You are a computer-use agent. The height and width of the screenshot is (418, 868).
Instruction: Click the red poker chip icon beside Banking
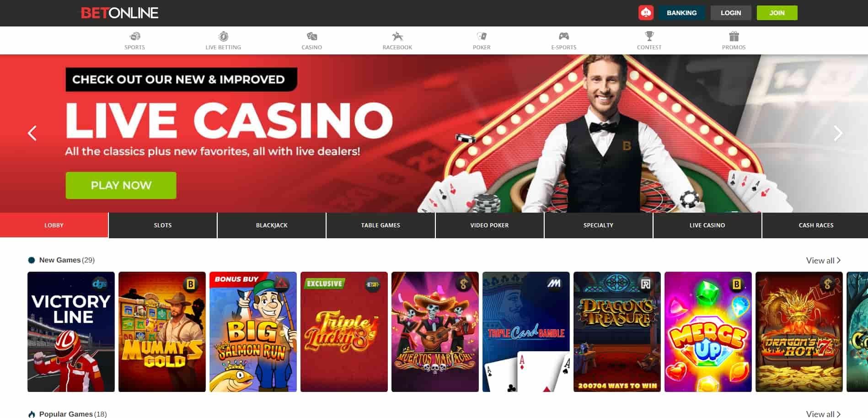point(646,13)
